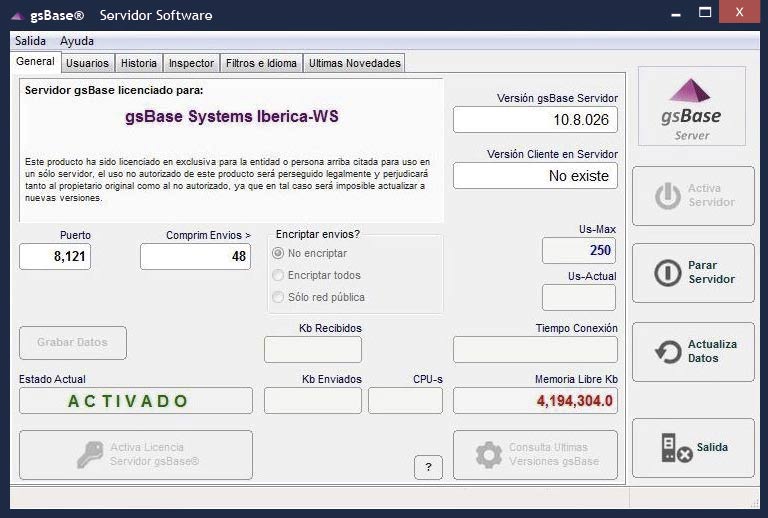The height and width of the screenshot is (518, 768).
Task: Select the Encriptar todos radio option
Action: [x=278, y=275]
